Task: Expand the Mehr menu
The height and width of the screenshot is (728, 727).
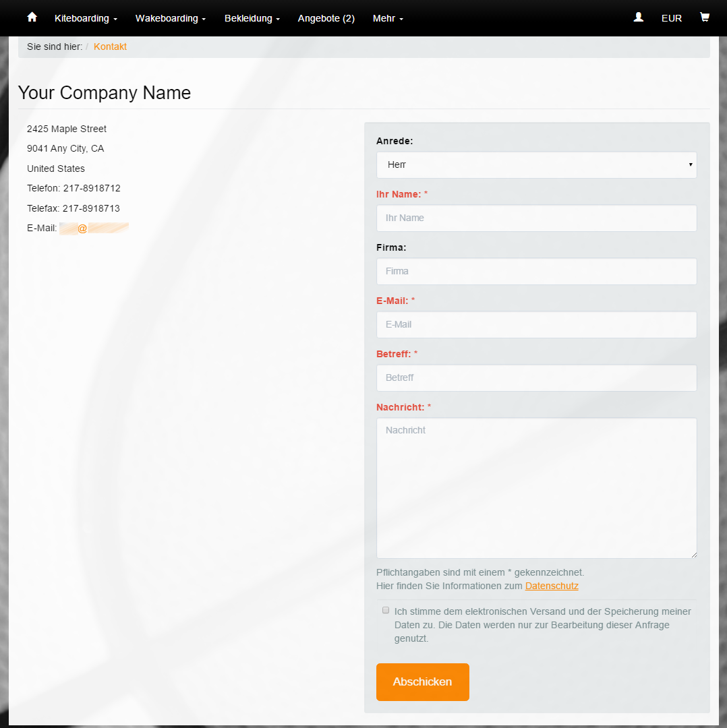Action: tap(388, 18)
